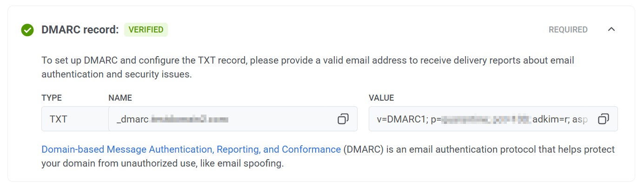Click the REQUIRED label
This screenshot has width=644, height=193.
(568, 30)
